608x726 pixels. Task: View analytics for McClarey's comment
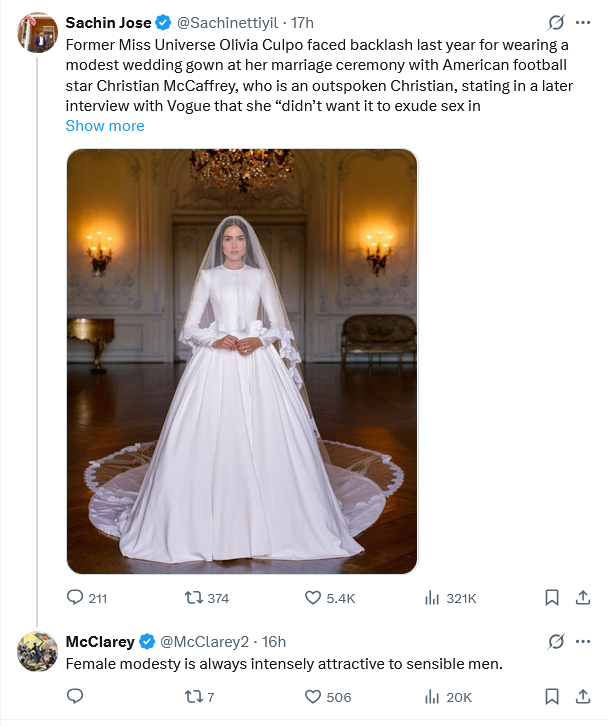click(433, 696)
